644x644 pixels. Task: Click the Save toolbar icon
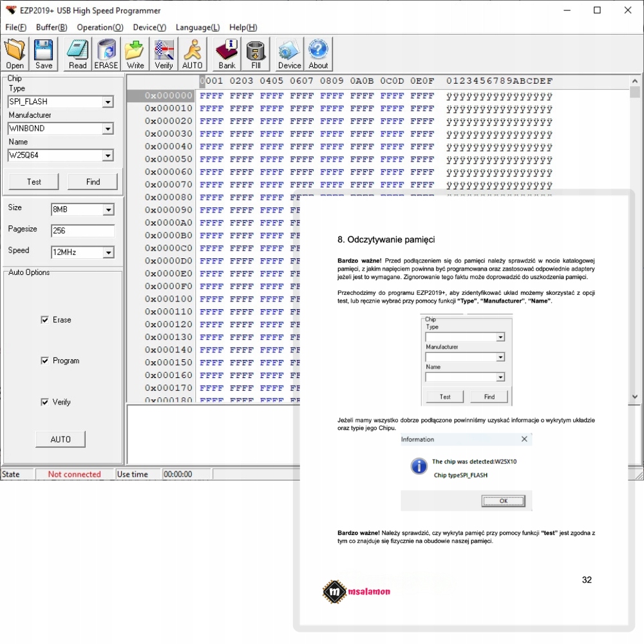[x=44, y=54]
